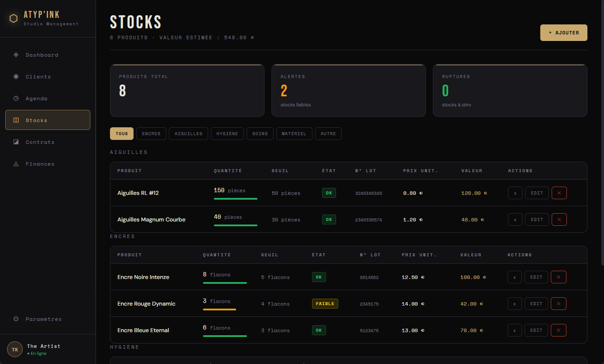This screenshot has width=604, height=364.
Task: Delete Encre Rouge Dynamic with red X
Action: pyautogui.click(x=559, y=303)
